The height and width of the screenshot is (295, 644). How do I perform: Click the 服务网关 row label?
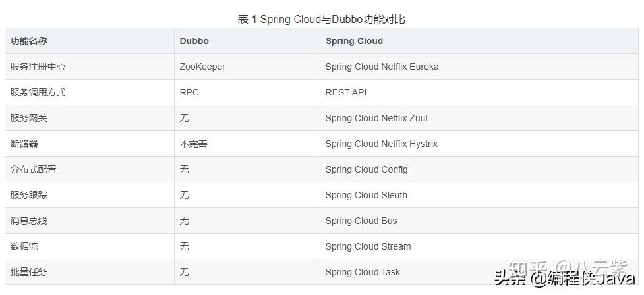29,118
